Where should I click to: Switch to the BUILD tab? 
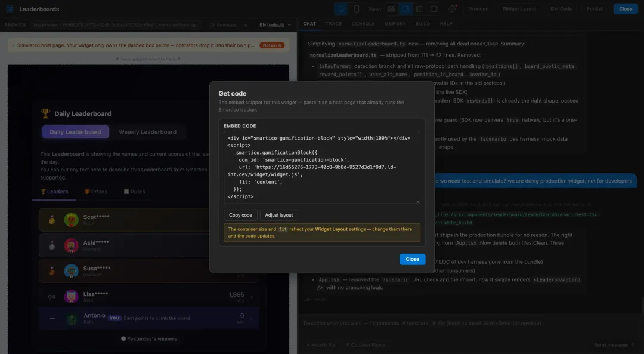(423, 24)
